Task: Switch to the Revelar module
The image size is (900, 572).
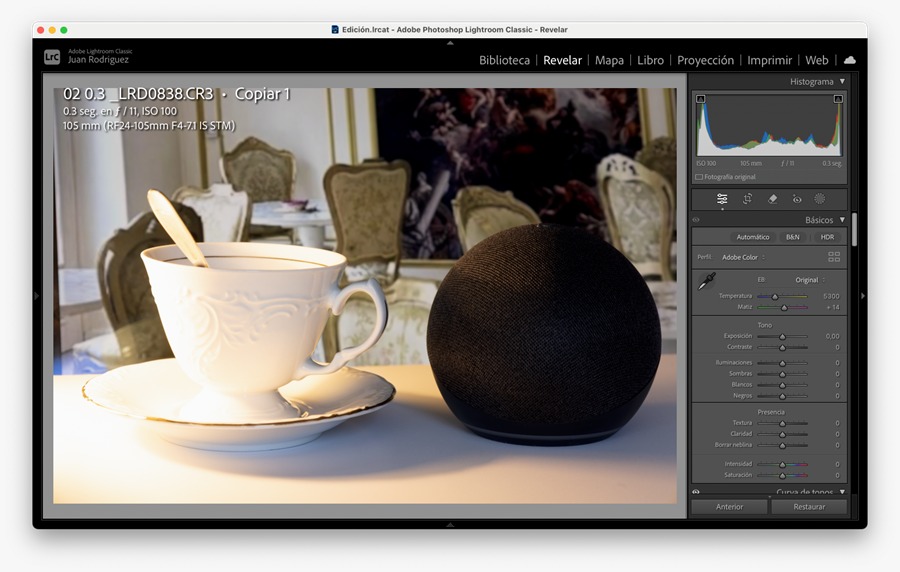Action: coord(562,60)
